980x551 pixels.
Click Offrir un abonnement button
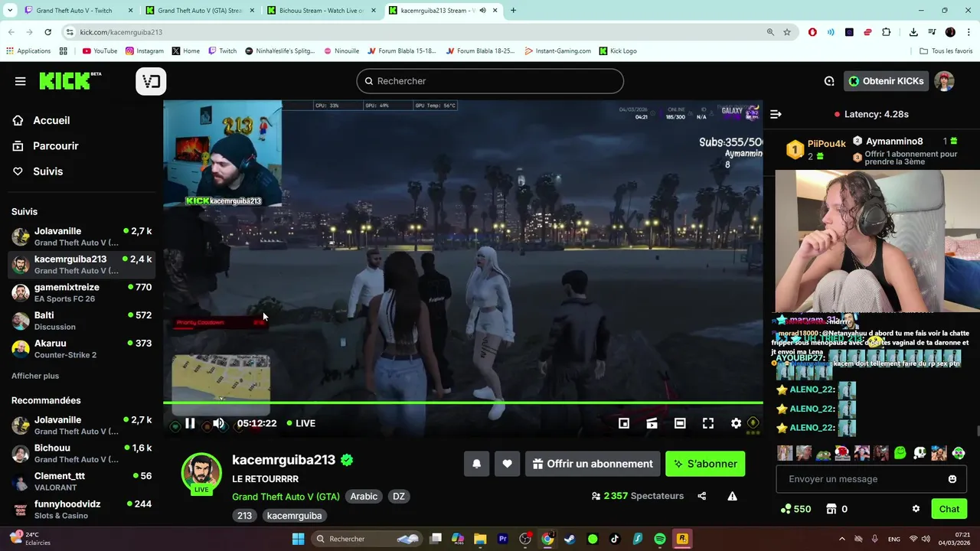pos(593,464)
